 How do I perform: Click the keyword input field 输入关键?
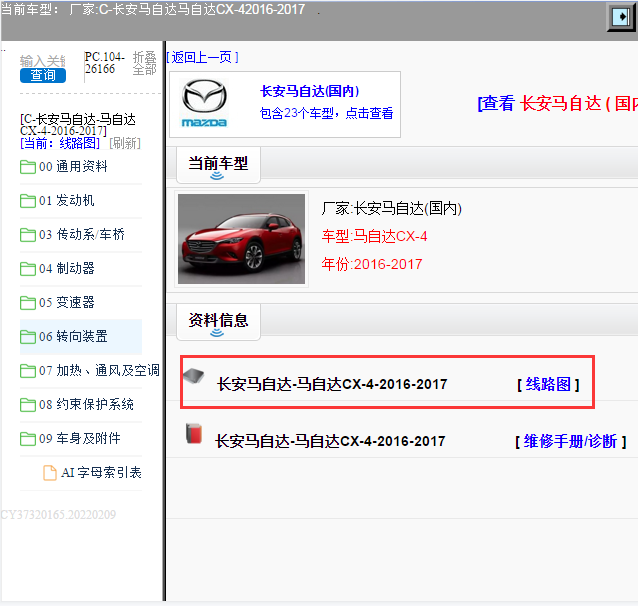[43, 61]
